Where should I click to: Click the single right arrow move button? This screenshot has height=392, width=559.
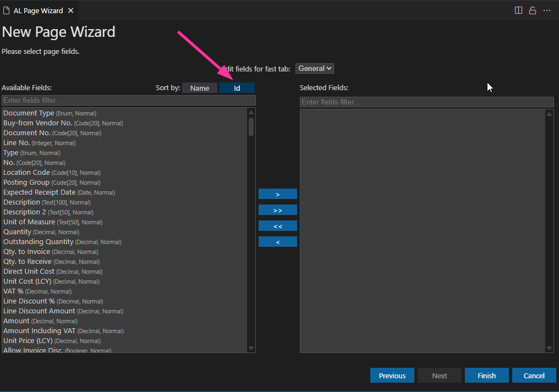click(x=277, y=194)
